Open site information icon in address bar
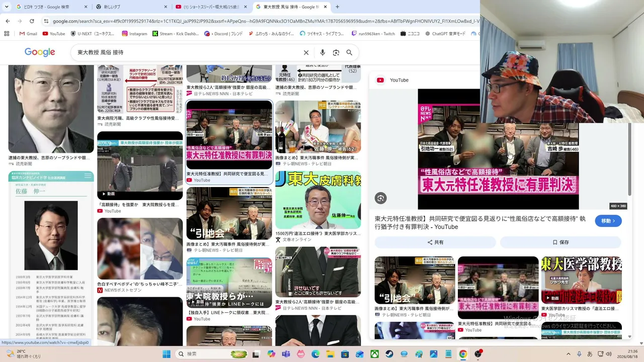 [x=46, y=21]
